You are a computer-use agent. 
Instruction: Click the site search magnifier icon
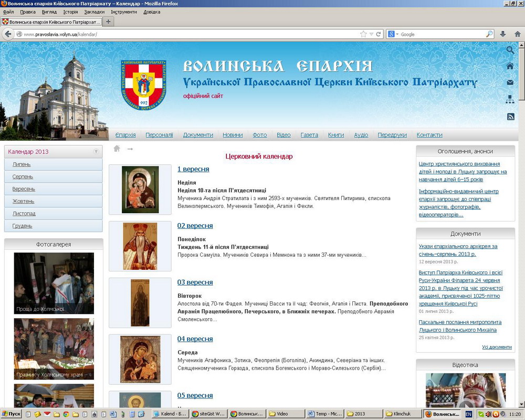[x=510, y=50]
